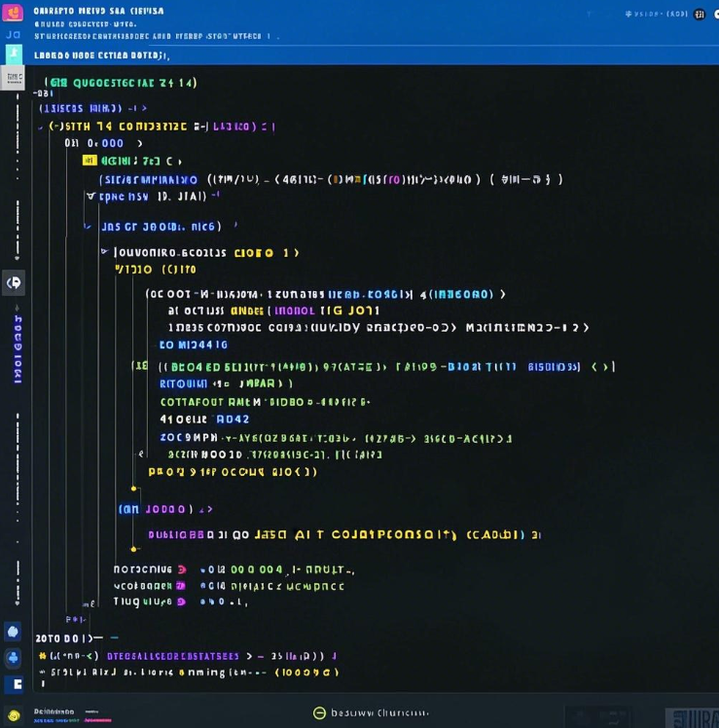
Task: Click the yellow hash icon before the purple text line
Action: [43, 656]
